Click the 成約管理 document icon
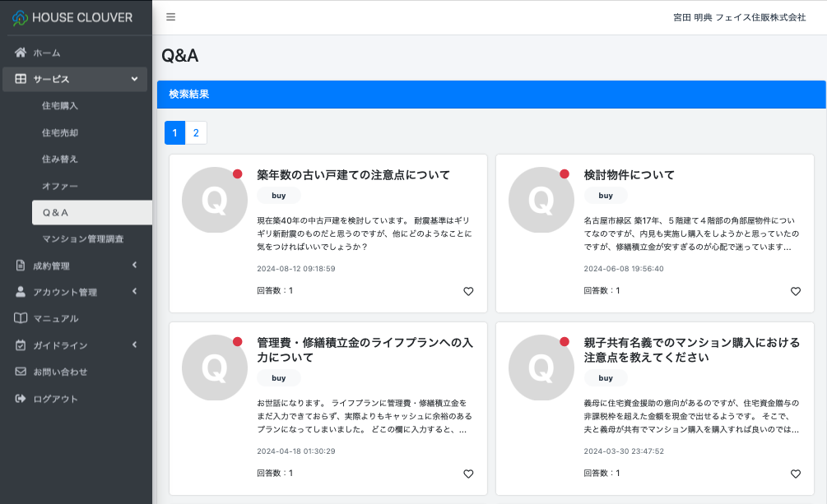The height and width of the screenshot is (504, 827). point(21,266)
